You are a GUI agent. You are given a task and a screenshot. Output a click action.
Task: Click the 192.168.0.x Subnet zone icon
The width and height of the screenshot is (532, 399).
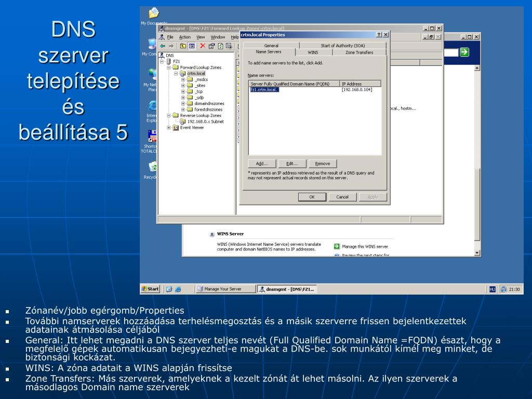(183, 122)
